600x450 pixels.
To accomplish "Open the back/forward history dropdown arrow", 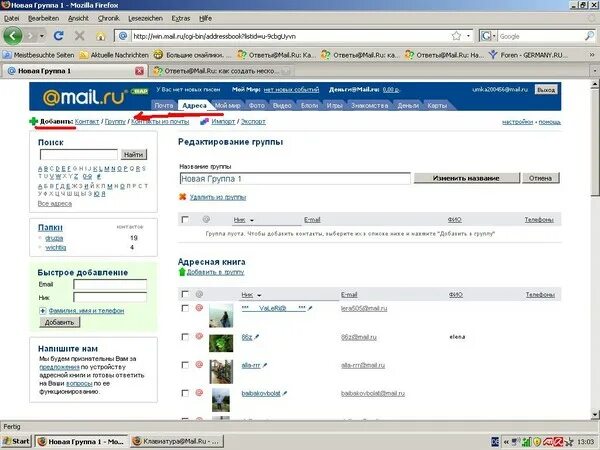I will pos(42,36).
